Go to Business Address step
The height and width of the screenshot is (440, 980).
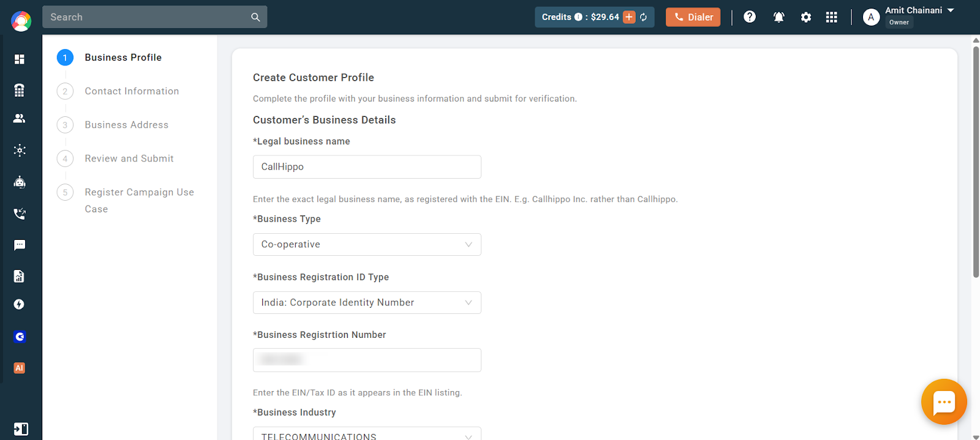tap(126, 125)
